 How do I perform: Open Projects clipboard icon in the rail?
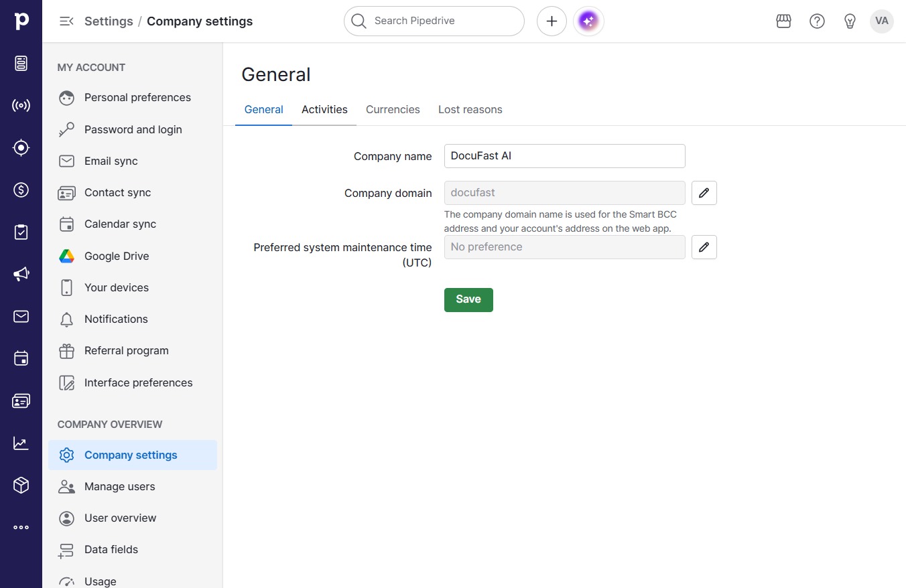(21, 232)
